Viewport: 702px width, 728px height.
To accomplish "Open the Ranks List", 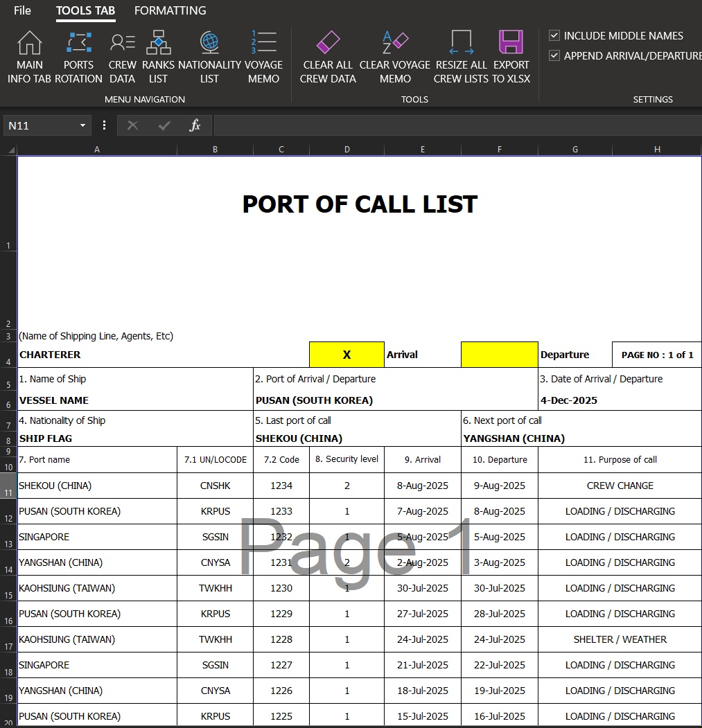I will click(158, 57).
